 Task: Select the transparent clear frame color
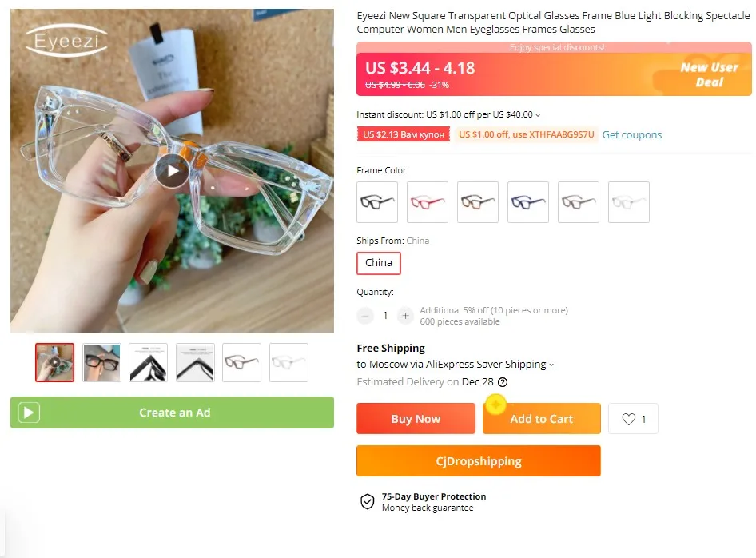click(x=629, y=202)
